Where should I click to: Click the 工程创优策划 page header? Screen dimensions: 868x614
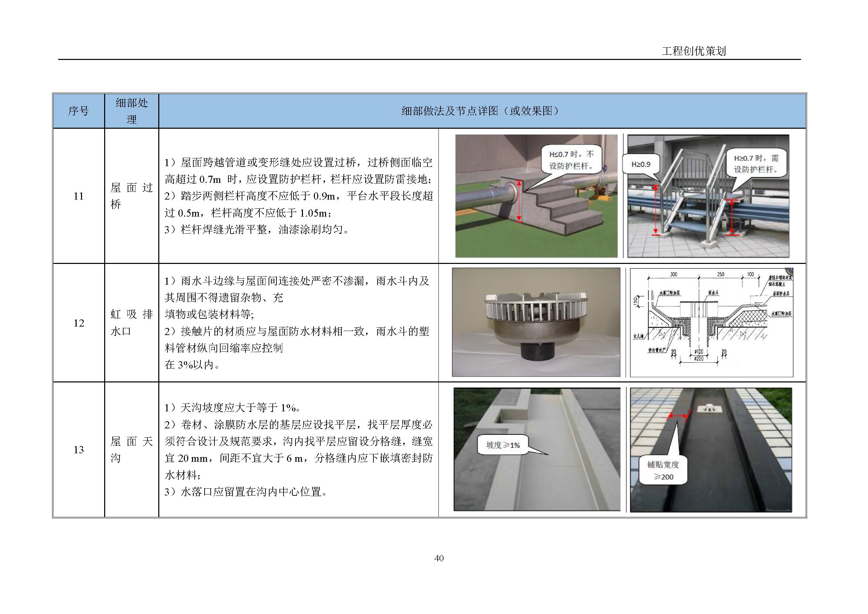coord(693,51)
